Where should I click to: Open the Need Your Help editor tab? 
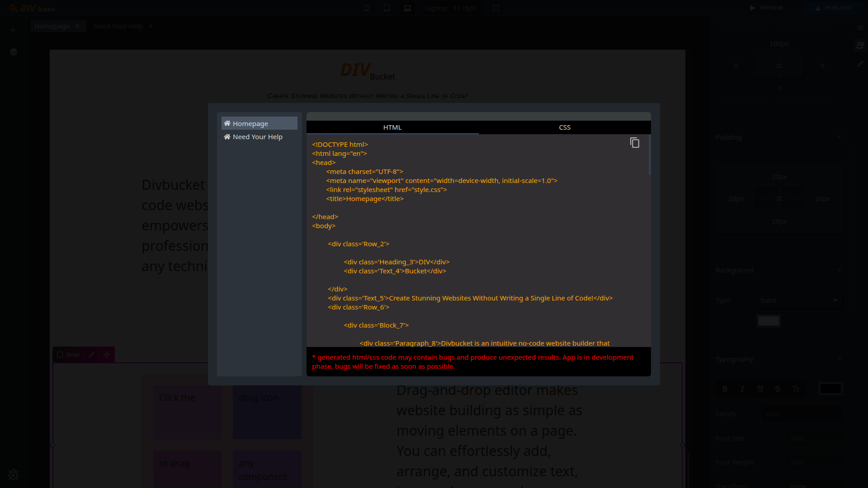tap(118, 26)
